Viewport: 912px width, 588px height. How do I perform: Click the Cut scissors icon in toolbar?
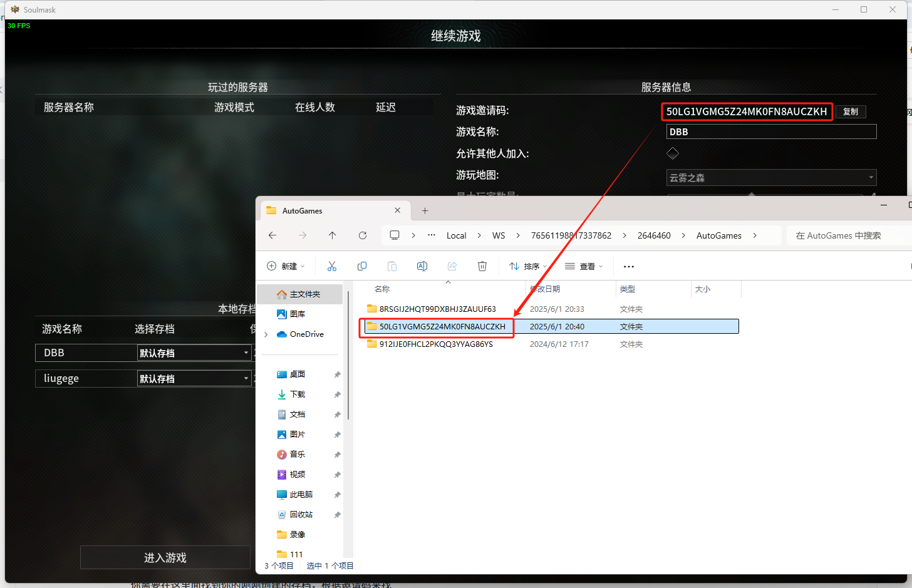click(x=332, y=266)
